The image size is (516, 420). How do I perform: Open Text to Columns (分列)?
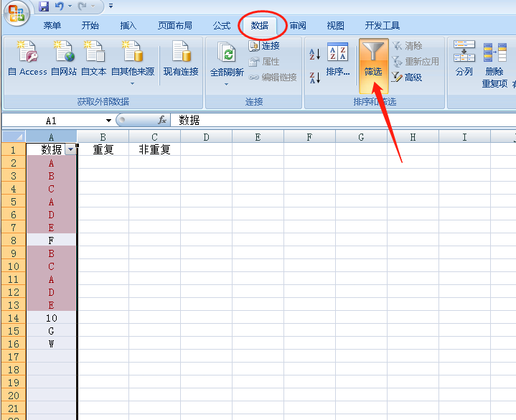click(464, 58)
